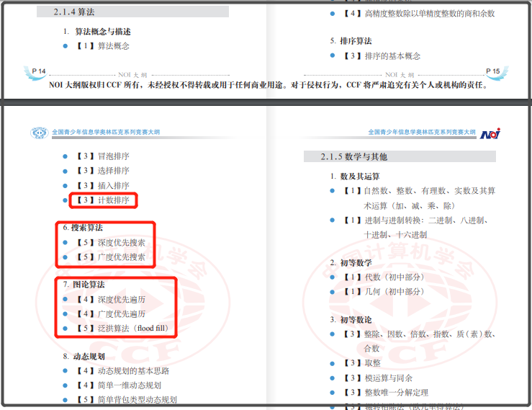Click the item '【5】广度优先搜索'
The height and width of the screenshot is (410, 532).
click(x=111, y=257)
